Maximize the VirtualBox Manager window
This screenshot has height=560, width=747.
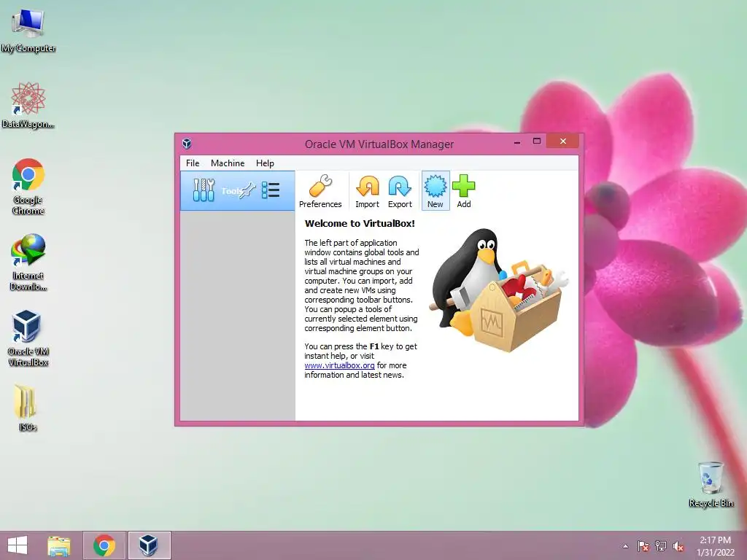tap(536, 141)
